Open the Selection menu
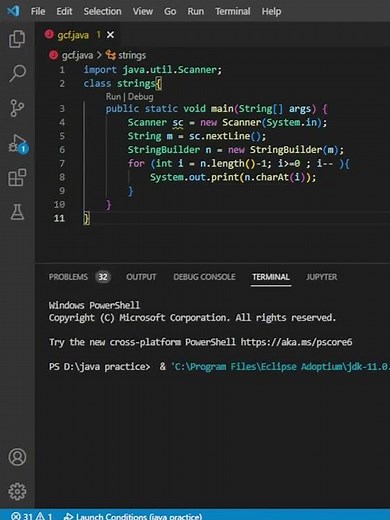The width and height of the screenshot is (390, 520). (102, 11)
